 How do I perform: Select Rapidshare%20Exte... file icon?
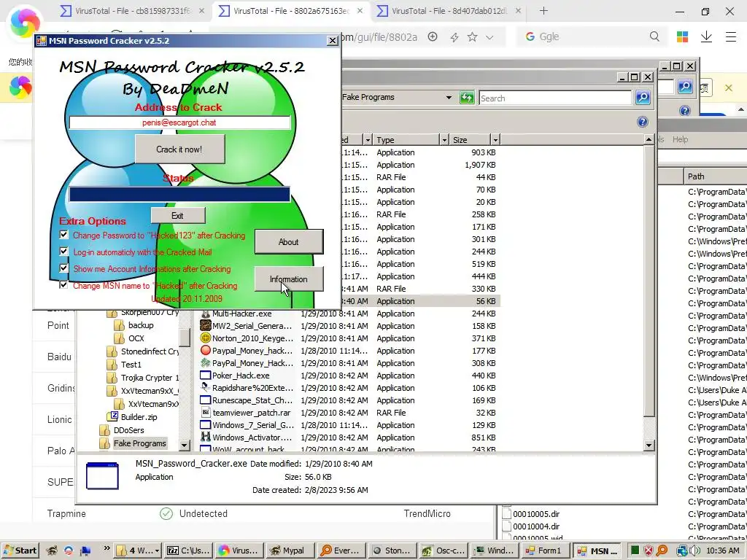(205, 388)
